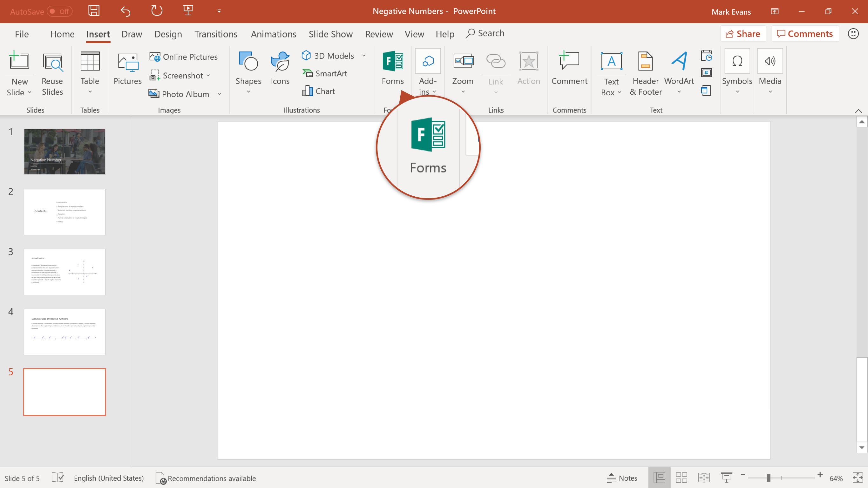Open the 3D Models dropdown arrow
The width and height of the screenshot is (868, 488).
pyautogui.click(x=364, y=56)
